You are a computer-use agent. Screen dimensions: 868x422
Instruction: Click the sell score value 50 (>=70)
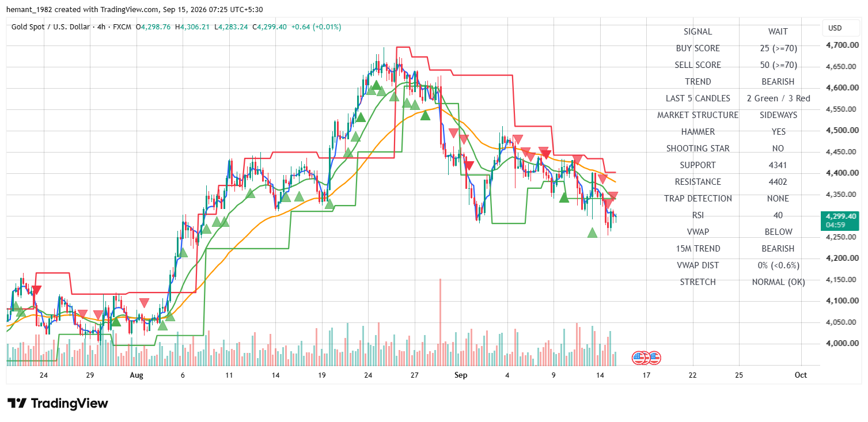point(778,65)
